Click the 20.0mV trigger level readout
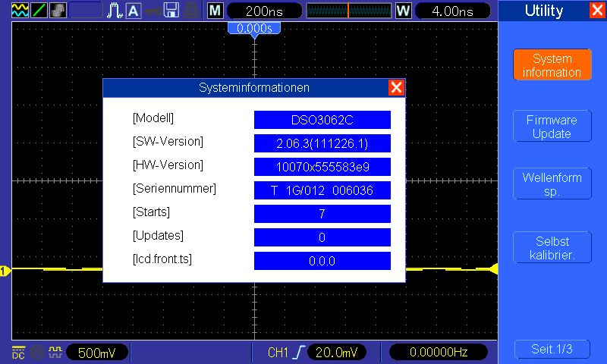Image resolution: width=607 pixels, height=364 pixels. click(336, 353)
